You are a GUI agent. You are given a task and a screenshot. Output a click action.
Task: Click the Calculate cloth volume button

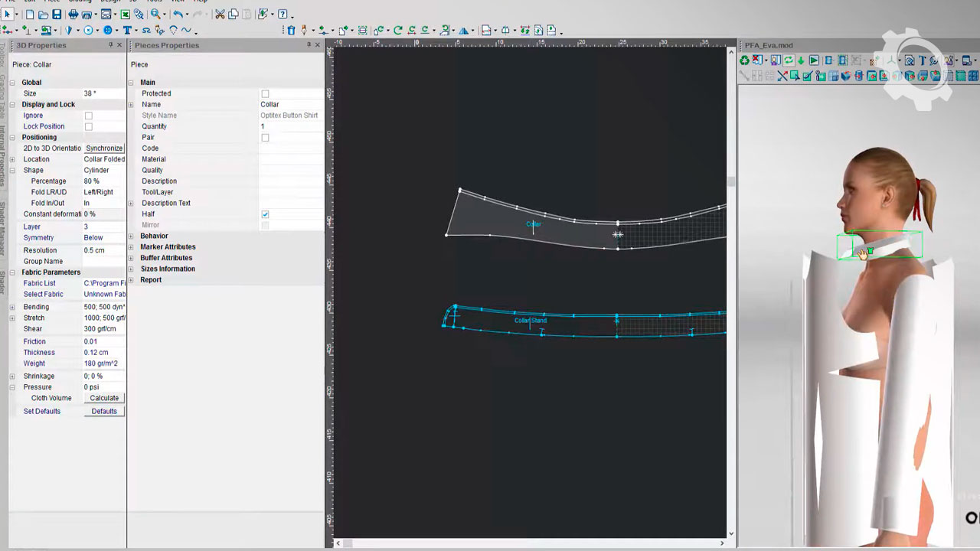pos(104,399)
